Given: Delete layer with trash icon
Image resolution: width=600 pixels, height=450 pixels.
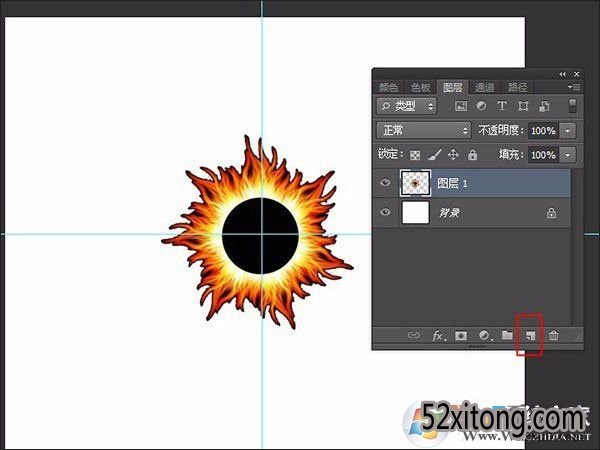Looking at the screenshot, I should (553, 336).
